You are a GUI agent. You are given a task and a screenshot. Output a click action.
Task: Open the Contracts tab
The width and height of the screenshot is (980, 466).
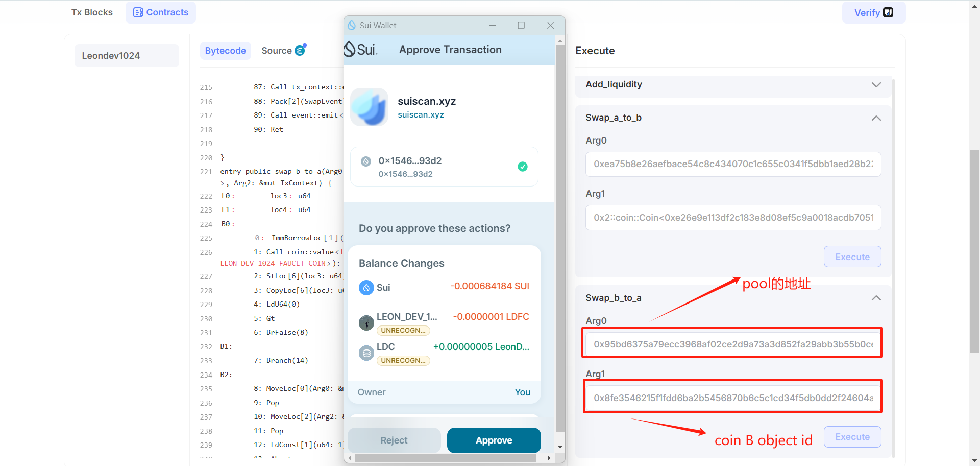coord(161,12)
